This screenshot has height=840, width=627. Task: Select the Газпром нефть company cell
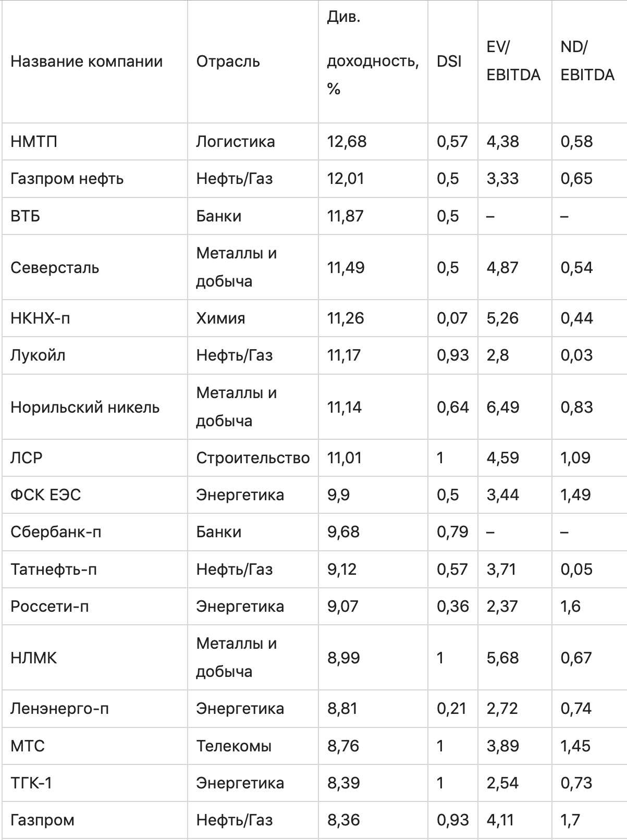pyautogui.click(x=67, y=179)
